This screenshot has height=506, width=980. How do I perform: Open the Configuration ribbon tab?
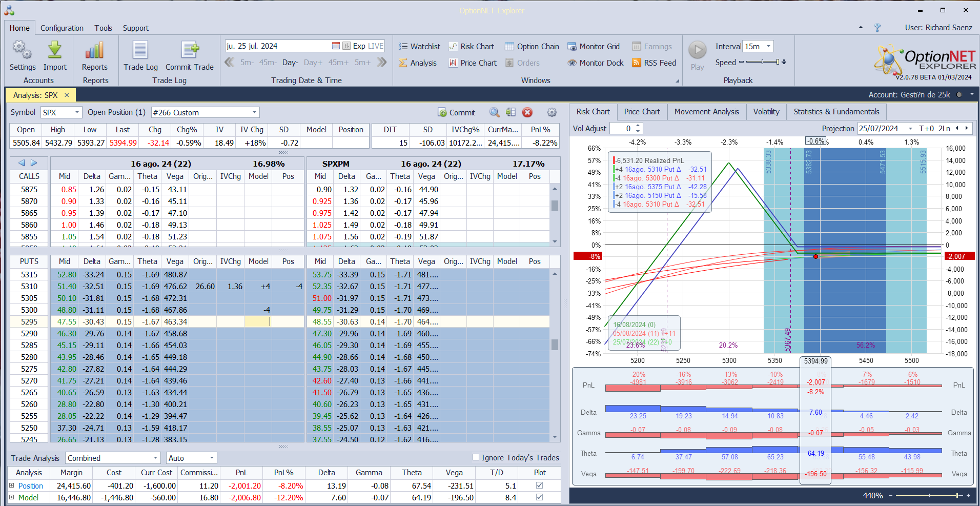coord(62,28)
